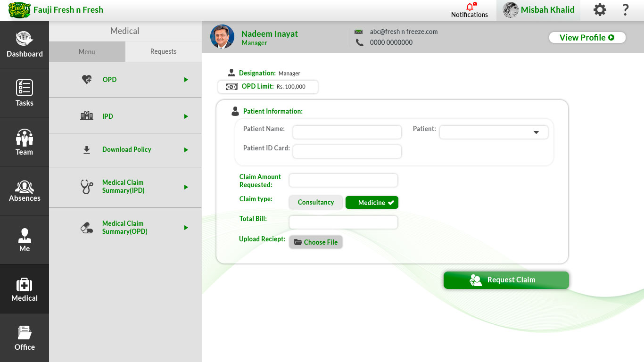Open the Team sidebar icon
Screen dimensions: 644x362
[x=25, y=138]
